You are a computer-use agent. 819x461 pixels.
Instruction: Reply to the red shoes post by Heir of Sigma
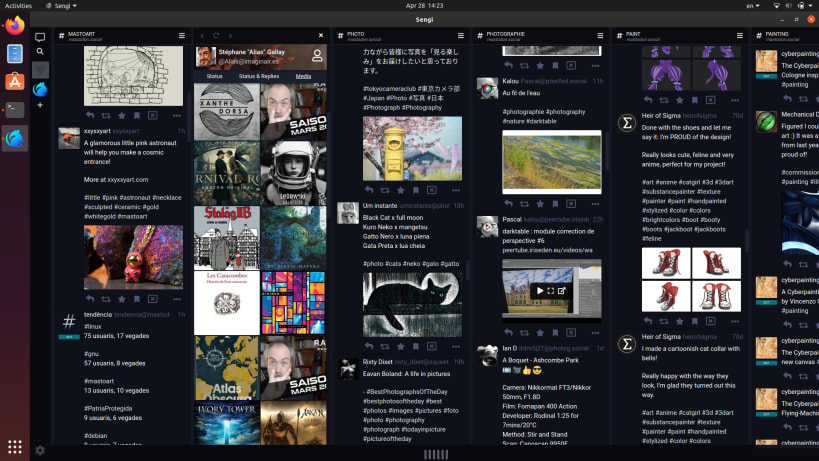pos(648,321)
